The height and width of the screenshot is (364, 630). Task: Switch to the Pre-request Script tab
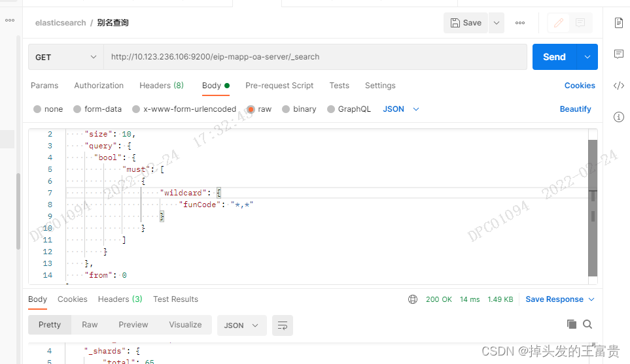(x=279, y=86)
